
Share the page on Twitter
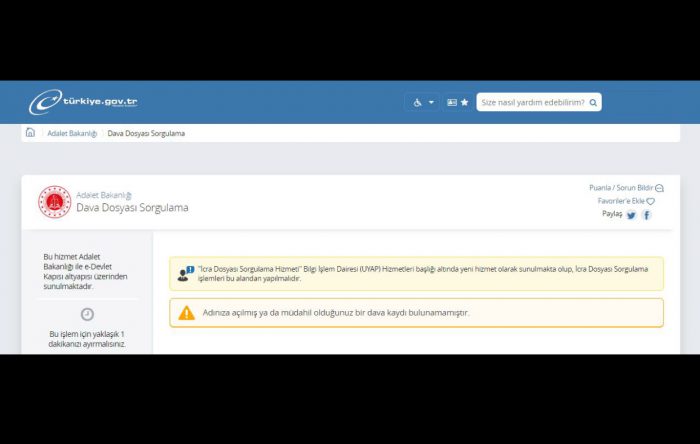(x=631, y=215)
